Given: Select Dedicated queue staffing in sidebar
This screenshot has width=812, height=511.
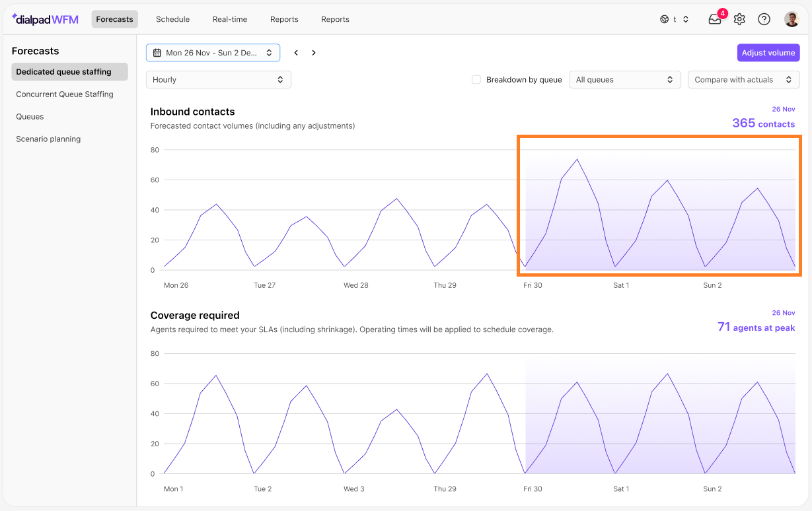Looking at the screenshot, I should tap(69, 72).
